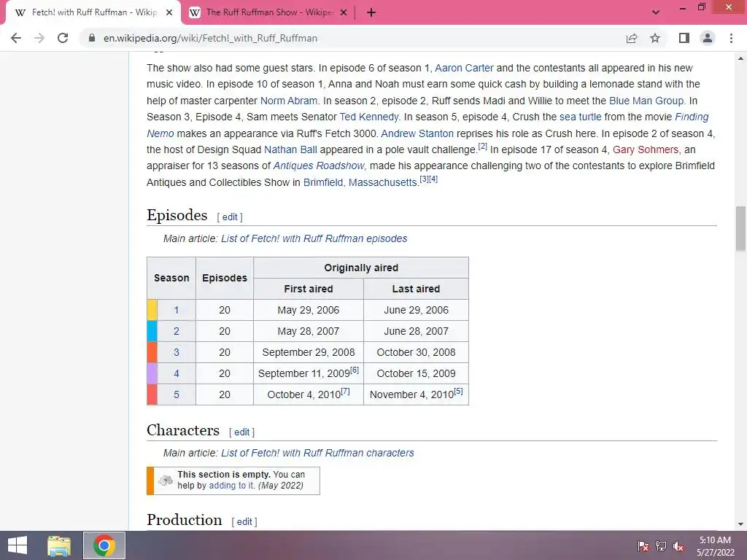This screenshot has width=747, height=560.
Task: Click the Chrome taskbar icon
Action: coord(104,545)
